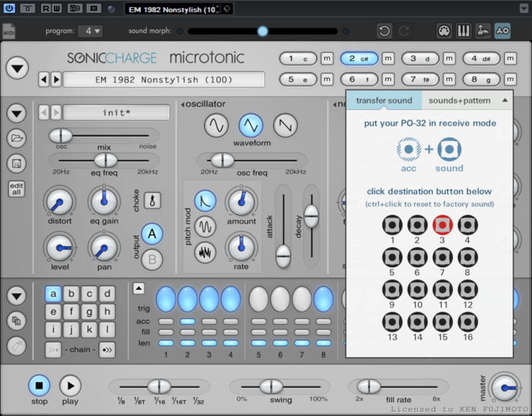Click the play button
This screenshot has height=416, width=532.
[x=70, y=385]
